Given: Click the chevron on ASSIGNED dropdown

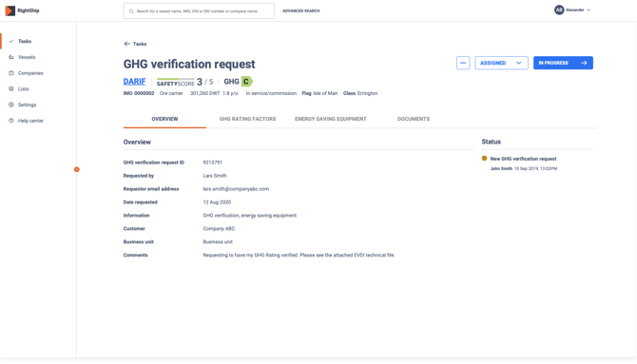Looking at the screenshot, I should coord(519,63).
